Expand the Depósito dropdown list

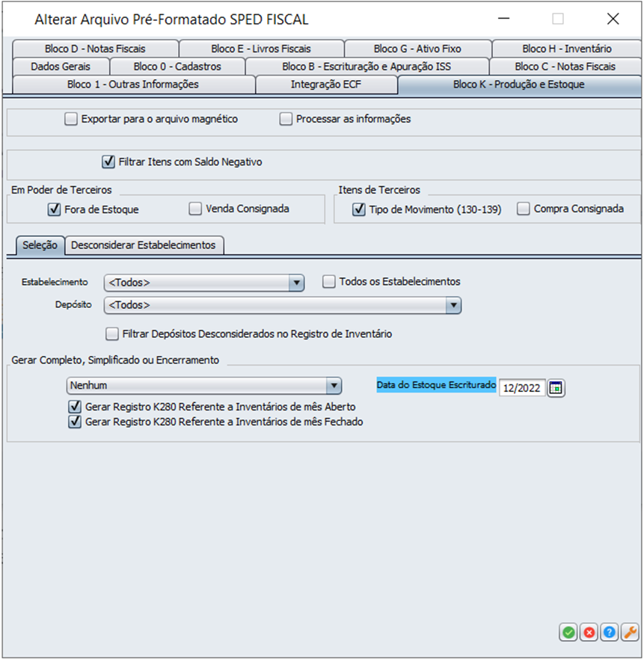pyautogui.click(x=283, y=305)
